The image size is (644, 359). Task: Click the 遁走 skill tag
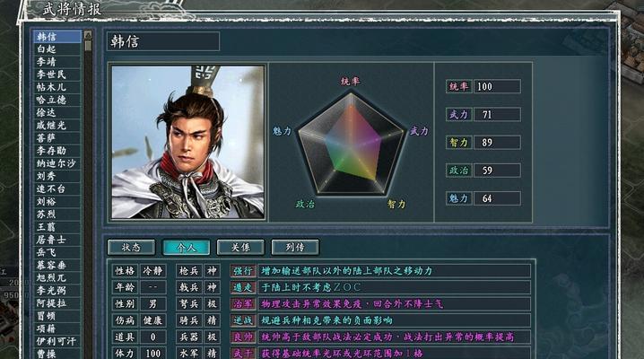[243, 287]
